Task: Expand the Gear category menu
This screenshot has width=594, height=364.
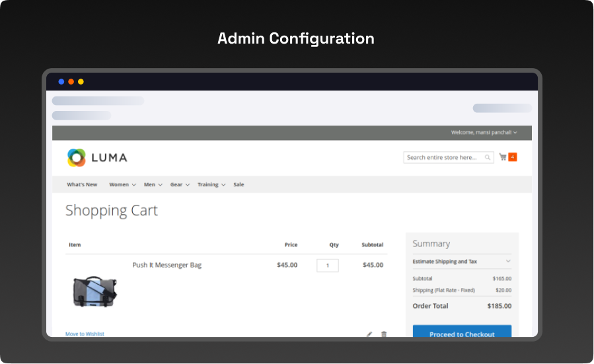Action: click(180, 185)
